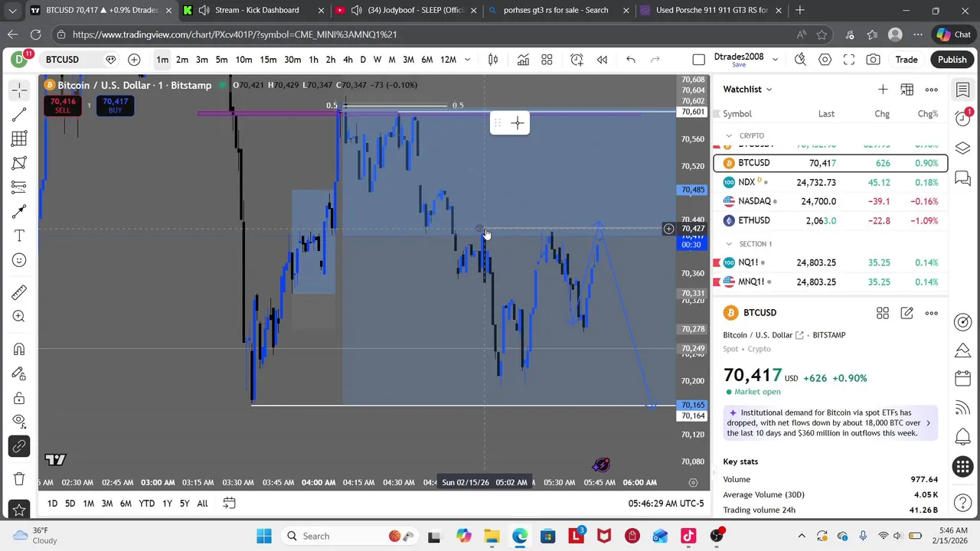Collapse the SECTION 1 watchlist group
Image resolution: width=980 pixels, height=551 pixels.
[x=729, y=244]
